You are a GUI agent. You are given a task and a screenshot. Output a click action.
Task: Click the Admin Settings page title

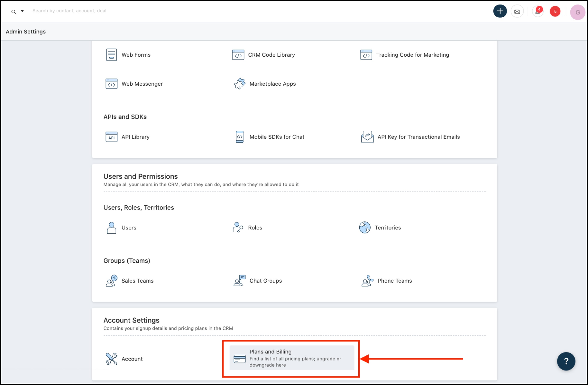[26, 31]
